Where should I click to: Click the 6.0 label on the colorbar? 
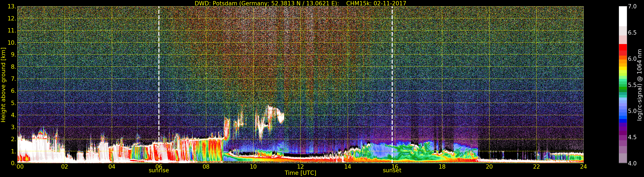[632, 59]
